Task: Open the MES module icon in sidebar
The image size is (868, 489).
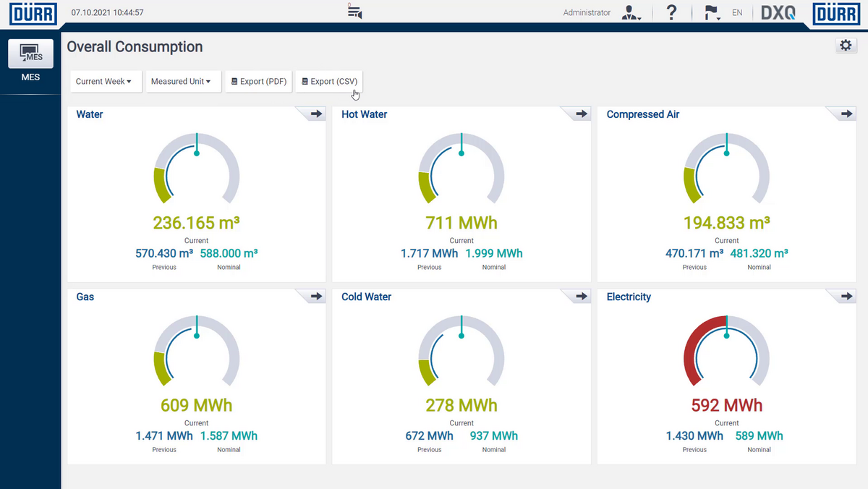Action: coord(30,54)
